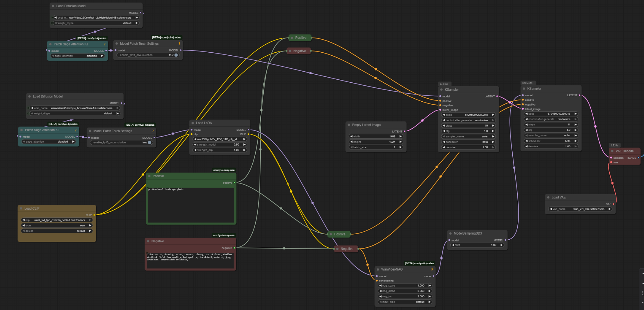This screenshot has height=310, width=644.
Task: Open the help question mark on WanVideoNAG
Action: point(432,269)
